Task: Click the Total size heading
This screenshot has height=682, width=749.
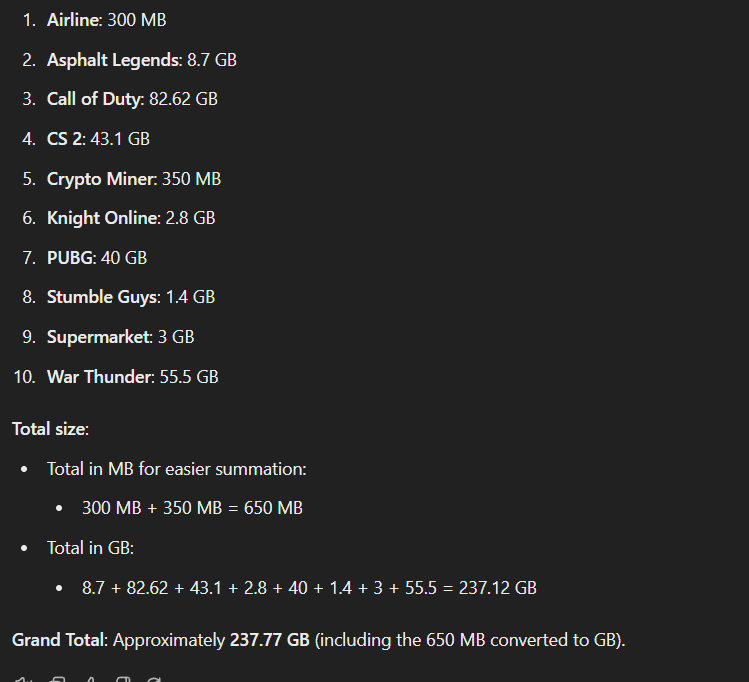Action: (50, 429)
